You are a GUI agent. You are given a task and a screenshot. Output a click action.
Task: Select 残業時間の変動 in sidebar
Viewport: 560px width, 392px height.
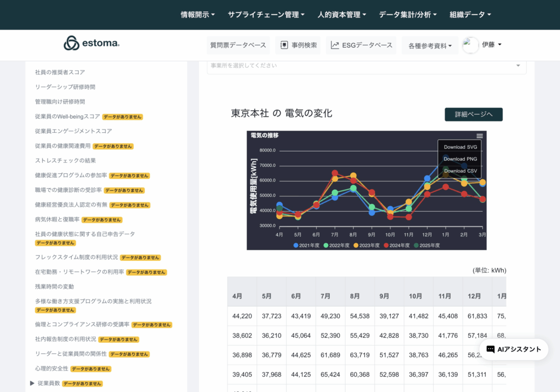coord(54,286)
